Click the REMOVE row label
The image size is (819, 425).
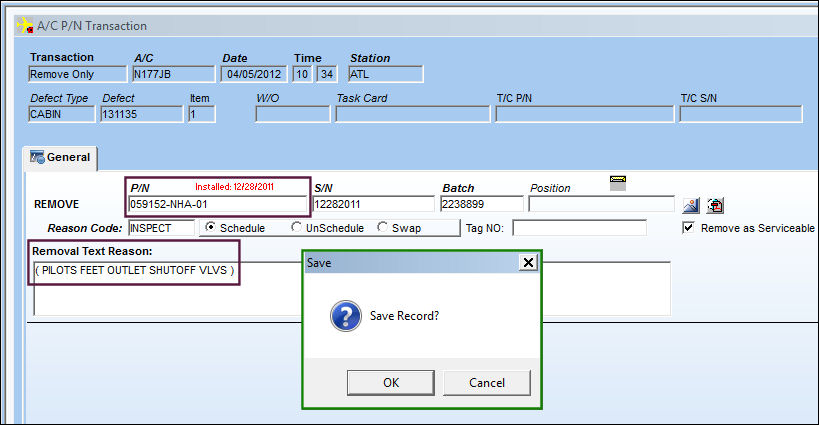56,204
